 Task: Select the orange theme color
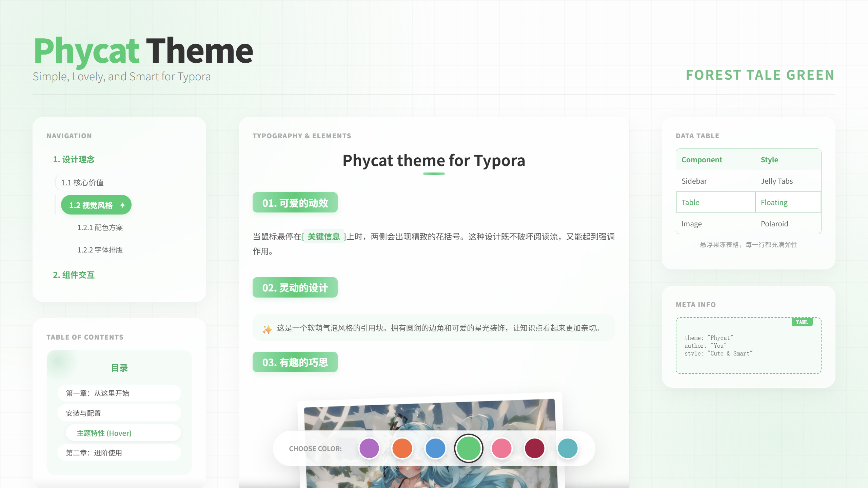point(402,448)
